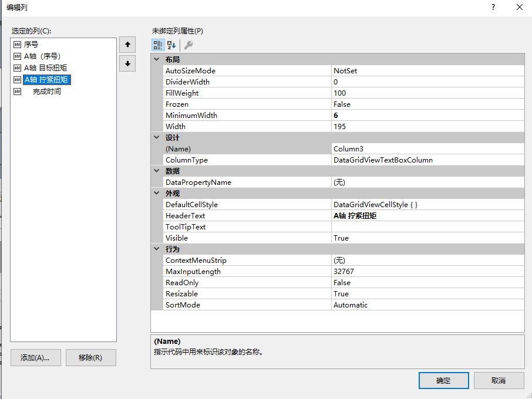Viewport: 532px width, 399px height.
Task: Switch property grid to categorized view
Action: (x=157, y=45)
